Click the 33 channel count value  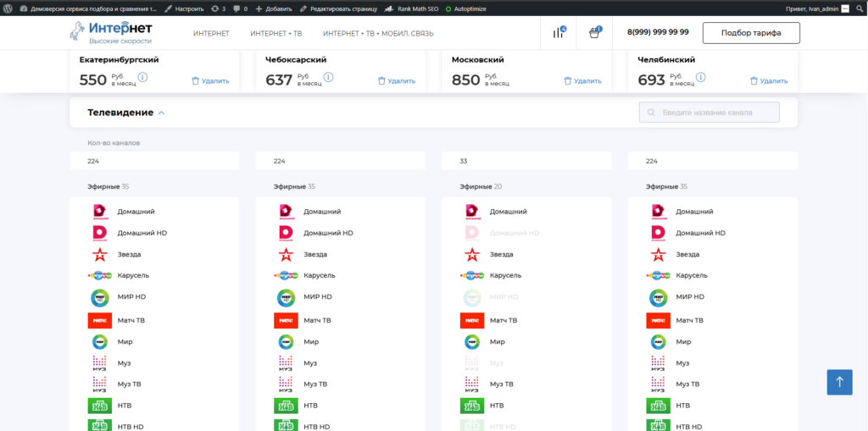(x=464, y=161)
